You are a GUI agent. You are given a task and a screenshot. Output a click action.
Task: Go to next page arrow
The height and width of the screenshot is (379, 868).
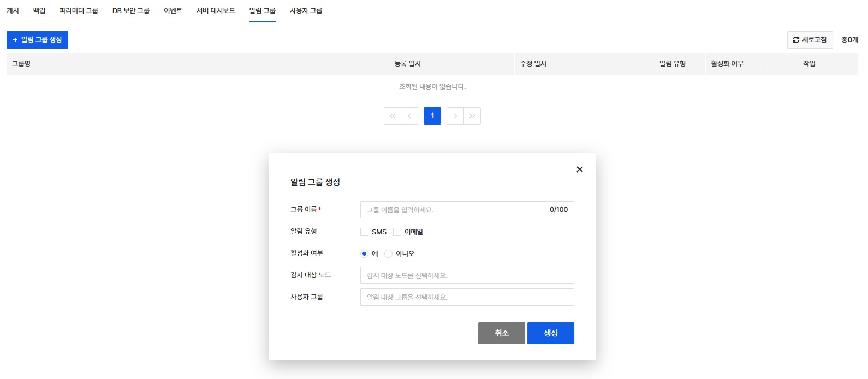pyautogui.click(x=455, y=116)
